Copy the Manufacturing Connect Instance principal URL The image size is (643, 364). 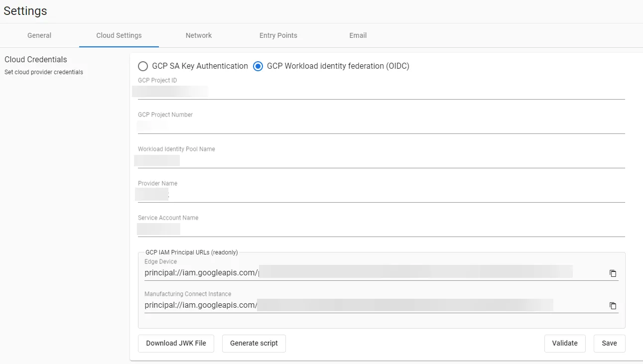(x=613, y=306)
